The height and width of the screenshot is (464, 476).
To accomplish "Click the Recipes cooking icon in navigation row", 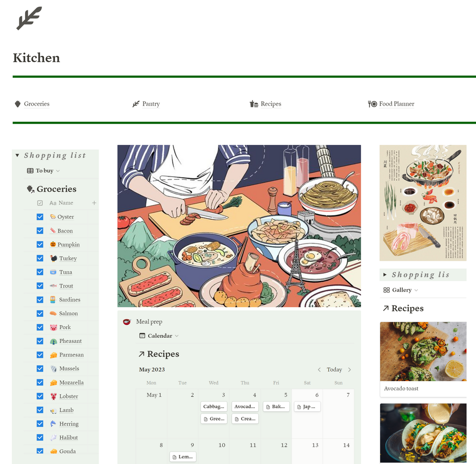I will tap(254, 104).
